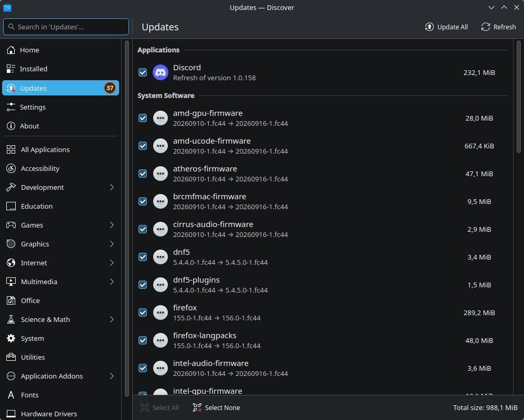Viewport: 524px width, 420px height.
Task: Click Select None at the bottom
Action: tap(217, 407)
